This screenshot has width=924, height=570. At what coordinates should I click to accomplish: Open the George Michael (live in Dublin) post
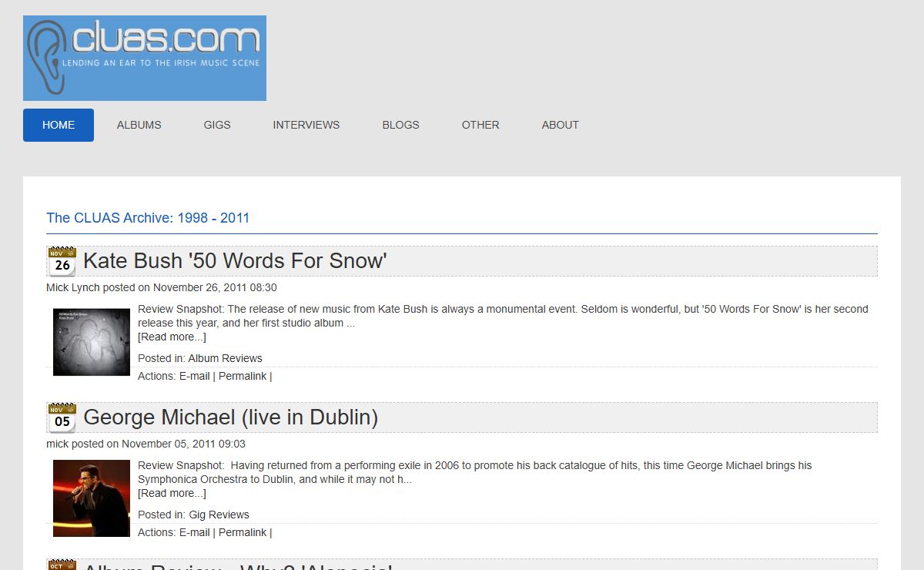(230, 417)
